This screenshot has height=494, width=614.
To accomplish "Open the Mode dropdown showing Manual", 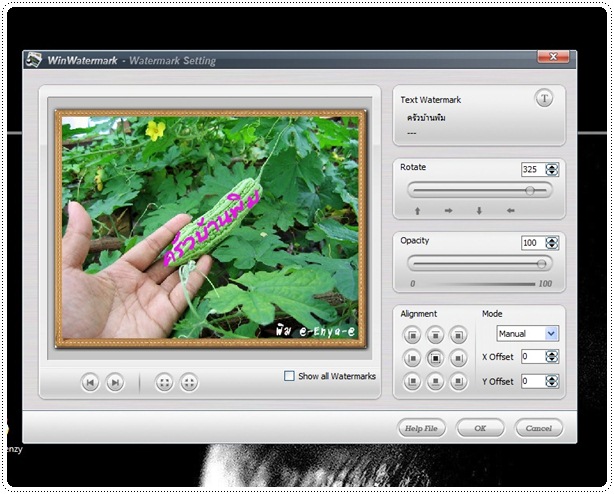I will tap(527, 334).
